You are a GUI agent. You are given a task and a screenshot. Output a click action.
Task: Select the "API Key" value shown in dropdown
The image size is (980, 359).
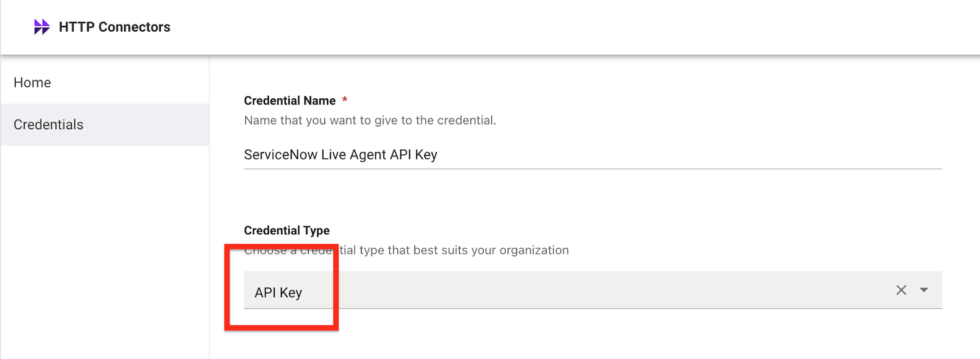tap(278, 293)
